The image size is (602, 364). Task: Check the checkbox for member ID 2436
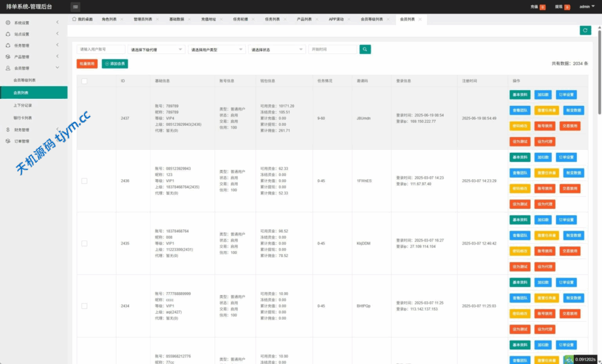pos(84,181)
